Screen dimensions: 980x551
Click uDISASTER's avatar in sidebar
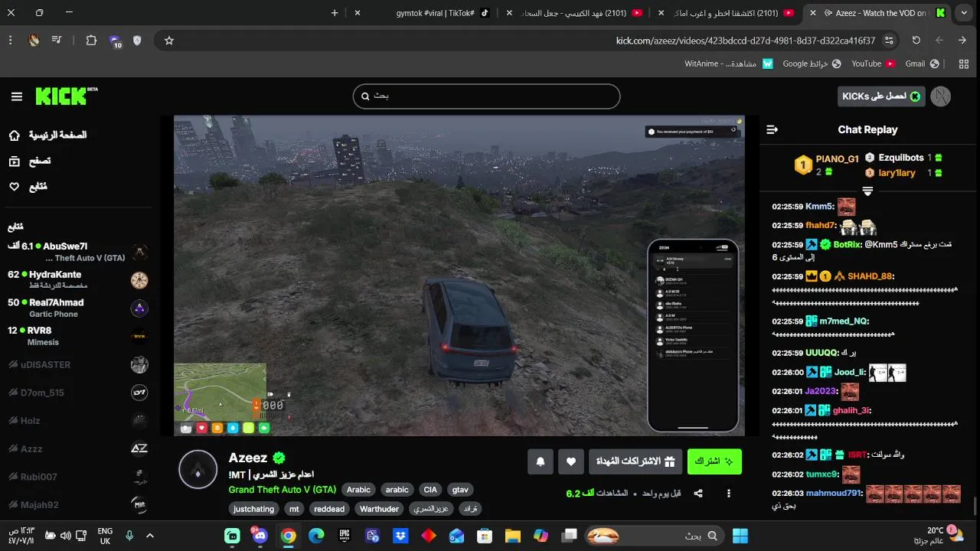tap(139, 364)
